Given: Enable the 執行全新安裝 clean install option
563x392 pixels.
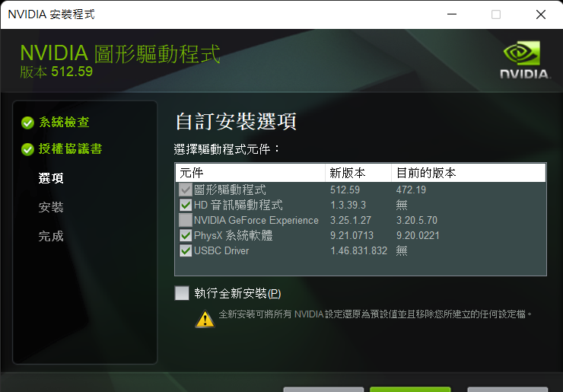Looking at the screenshot, I should 182,293.
